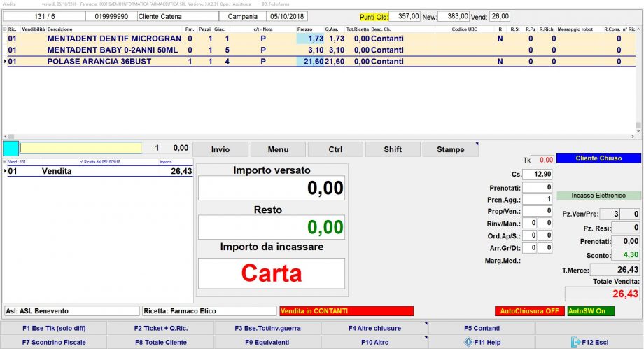
Task: Open the Stampe print options
Action: tap(450, 149)
